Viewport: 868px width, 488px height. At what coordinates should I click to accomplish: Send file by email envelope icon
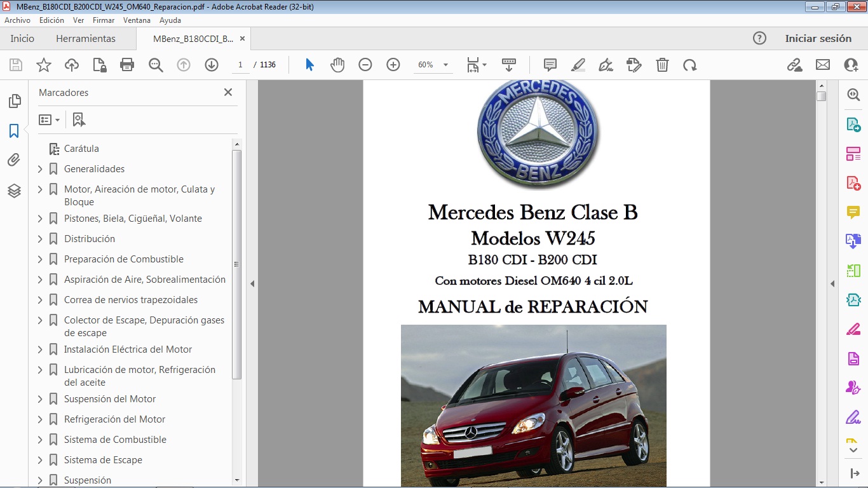[x=823, y=65]
